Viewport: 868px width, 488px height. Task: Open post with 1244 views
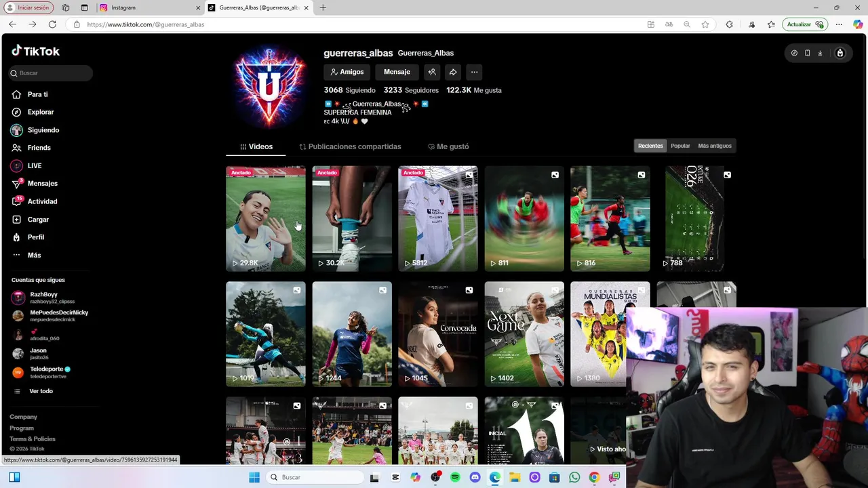352,334
